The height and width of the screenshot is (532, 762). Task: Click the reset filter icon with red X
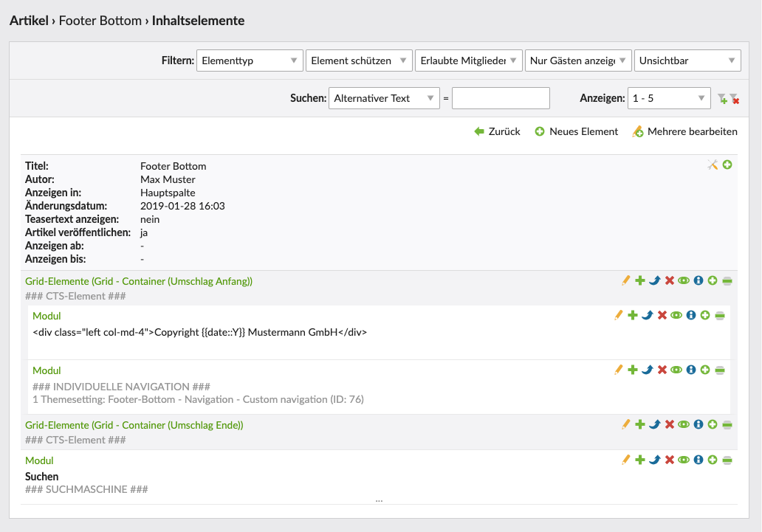(734, 98)
